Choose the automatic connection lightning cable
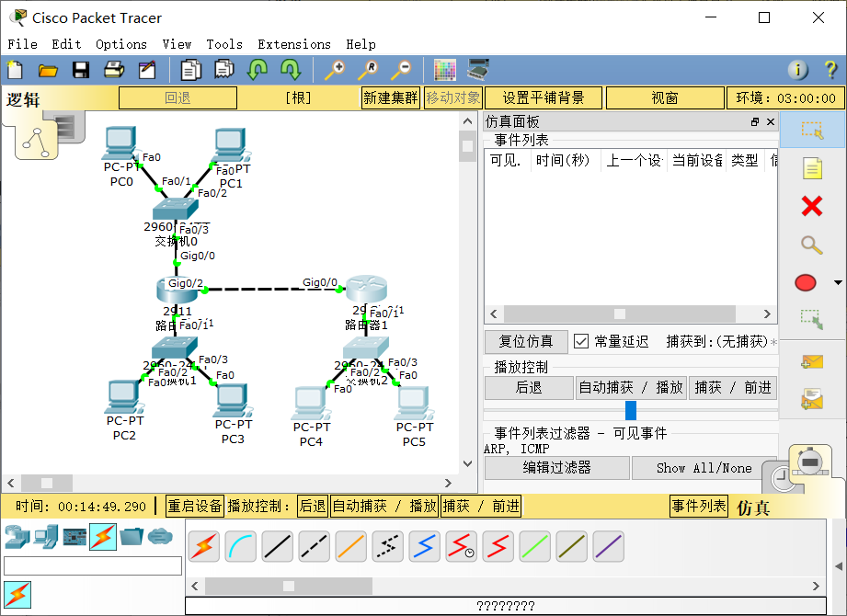847x616 pixels. pyautogui.click(x=203, y=546)
